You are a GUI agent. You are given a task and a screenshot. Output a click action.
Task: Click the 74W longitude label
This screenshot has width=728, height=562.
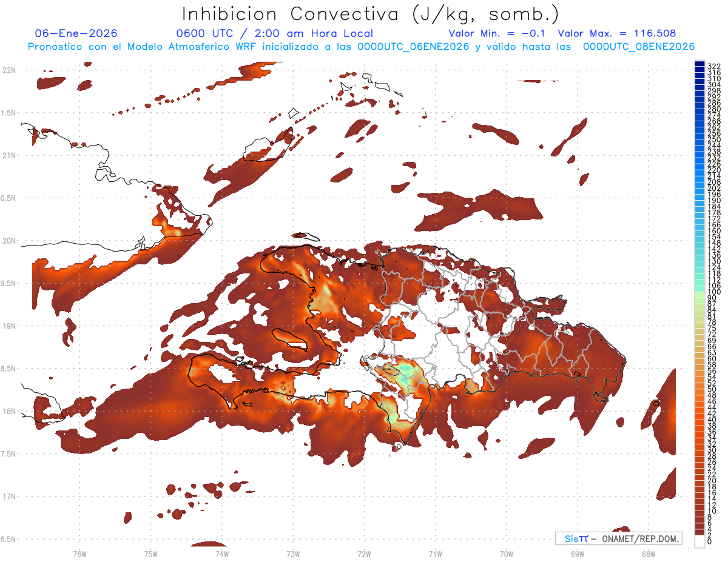[221, 554]
